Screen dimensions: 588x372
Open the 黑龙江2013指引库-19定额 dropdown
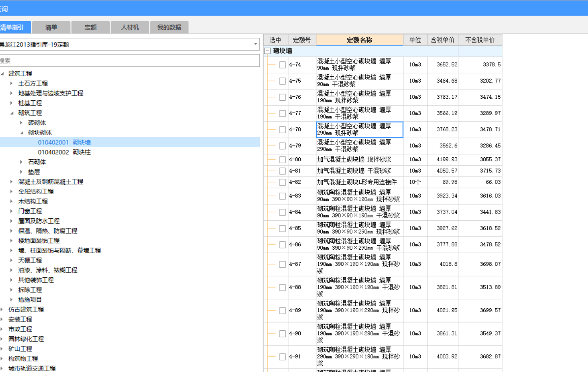pyautogui.click(x=255, y=44)
